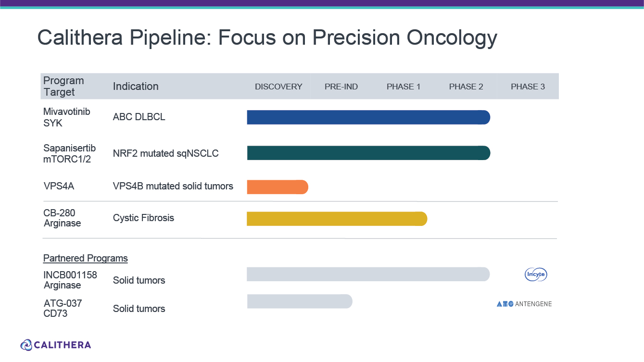Screen dimensions: 644x362
Task: Select the DISCOVERY column header
Action: [x=278, y=87]
